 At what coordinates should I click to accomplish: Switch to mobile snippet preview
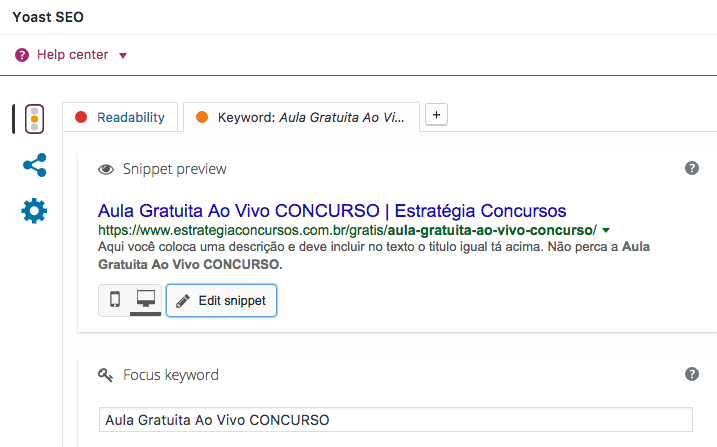[x=115, y=300]
